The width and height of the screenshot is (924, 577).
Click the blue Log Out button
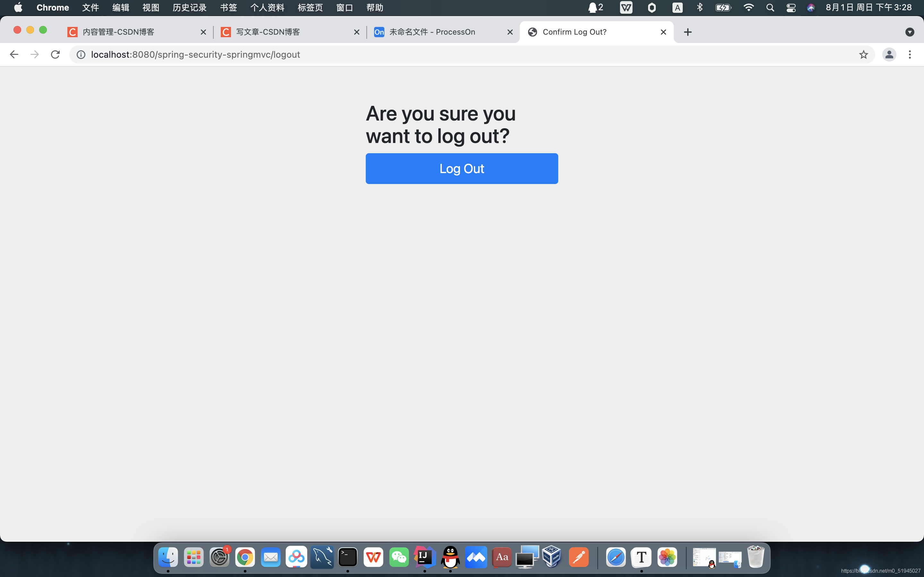point(462,169)
